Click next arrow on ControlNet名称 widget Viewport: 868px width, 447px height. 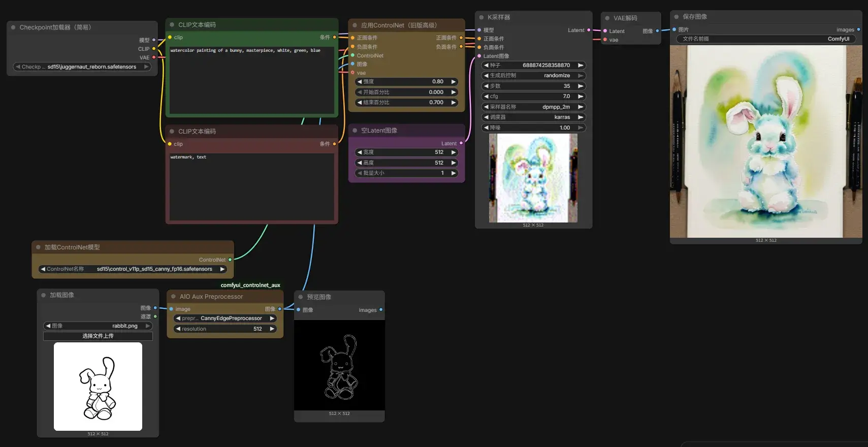coord(222,269)
